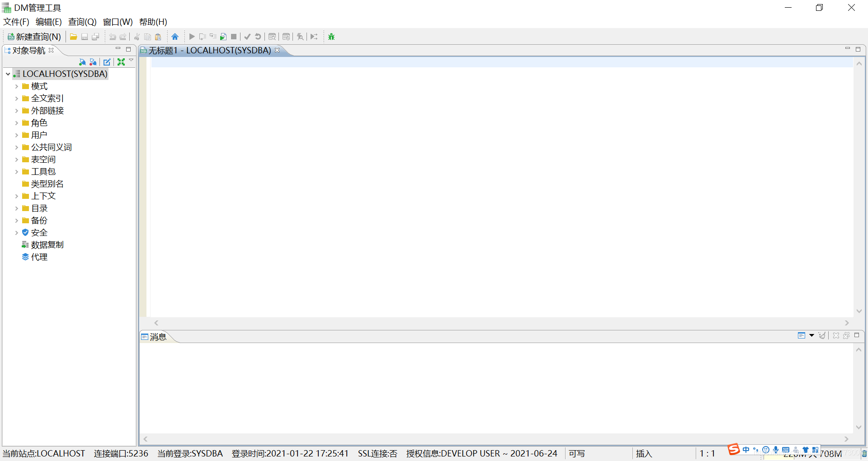Close the 无标题1 editor tab
Screen dimensions: 868x461
point(277,50)
